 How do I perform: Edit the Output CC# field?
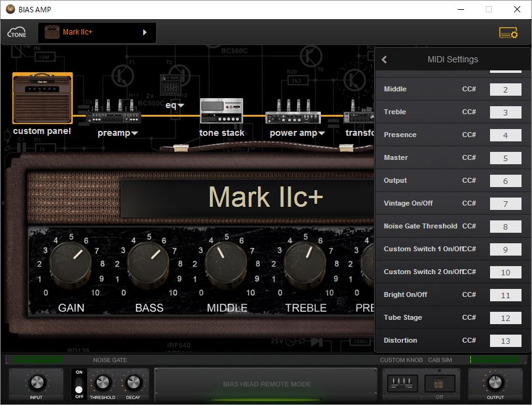[505, 181]
